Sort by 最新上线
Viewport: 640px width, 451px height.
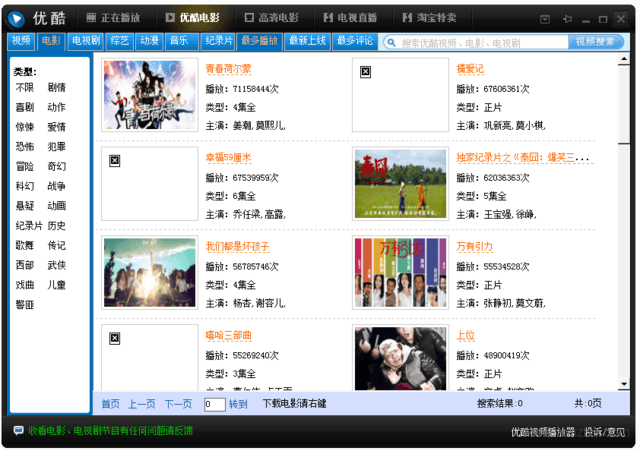tap(309, 41)
